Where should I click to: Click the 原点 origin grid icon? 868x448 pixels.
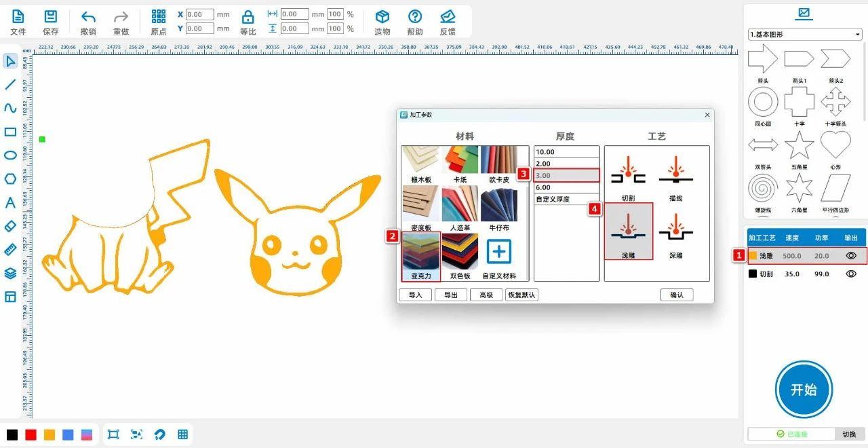[159, 17]
